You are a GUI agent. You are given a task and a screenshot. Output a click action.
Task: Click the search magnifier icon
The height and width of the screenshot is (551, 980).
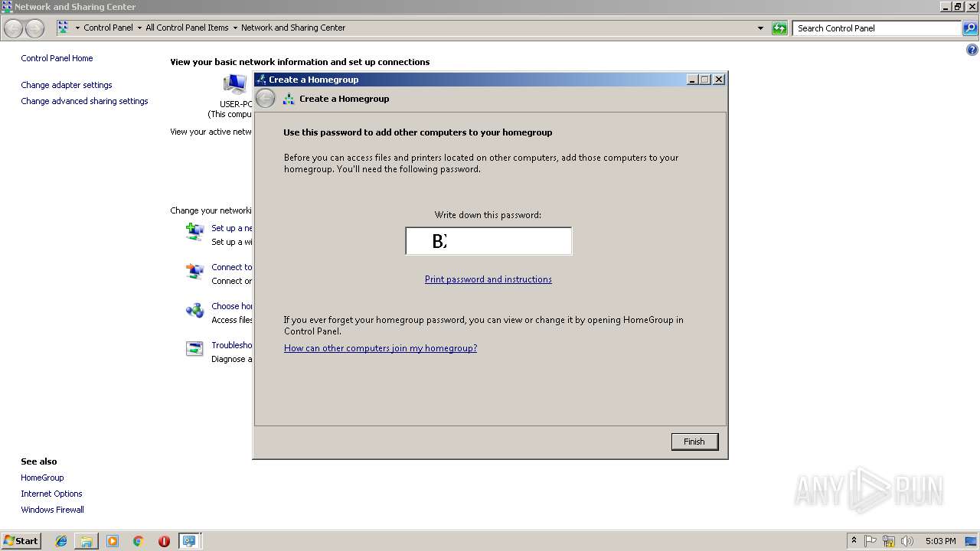point(970,28)
